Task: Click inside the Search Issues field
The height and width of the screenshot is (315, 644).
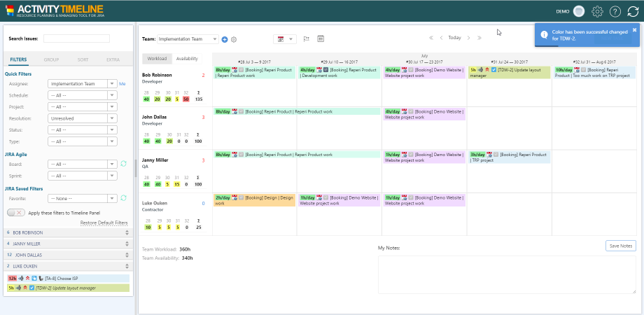Action: coord(76,38)
